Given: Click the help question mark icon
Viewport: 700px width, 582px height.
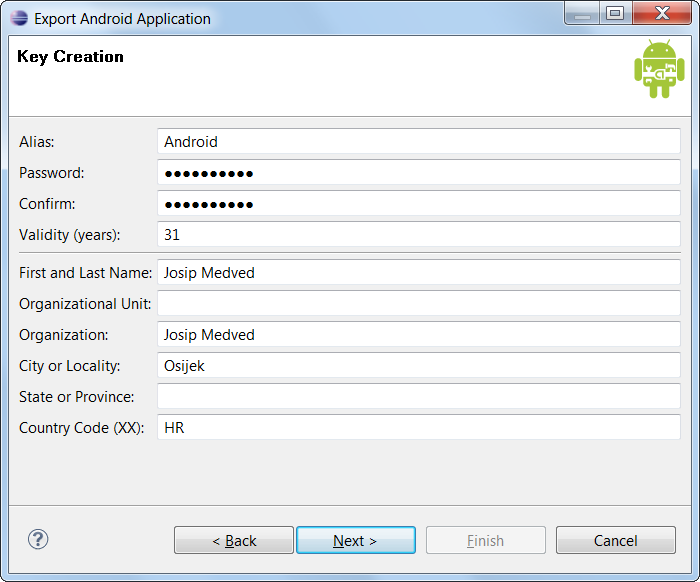Looking at the screenshot, I should (38, 539).
